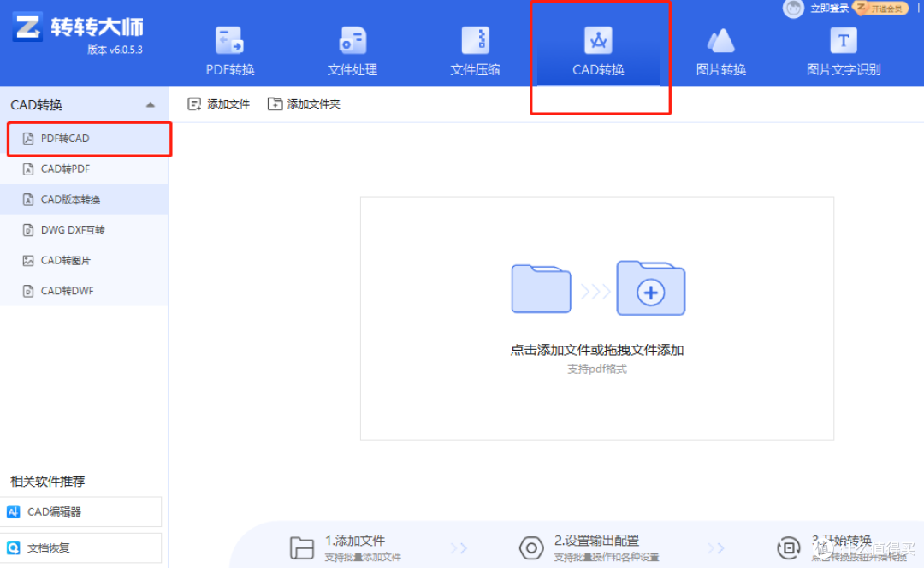
Task: Click the 支持pdf格式 hint text
Action: (597, 370)
